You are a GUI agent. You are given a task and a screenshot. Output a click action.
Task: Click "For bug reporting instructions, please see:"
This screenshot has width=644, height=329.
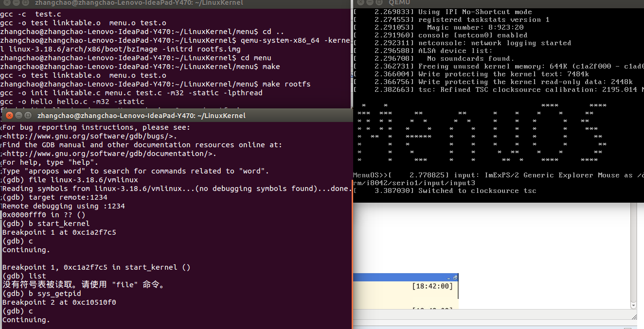tap(96, 127)
